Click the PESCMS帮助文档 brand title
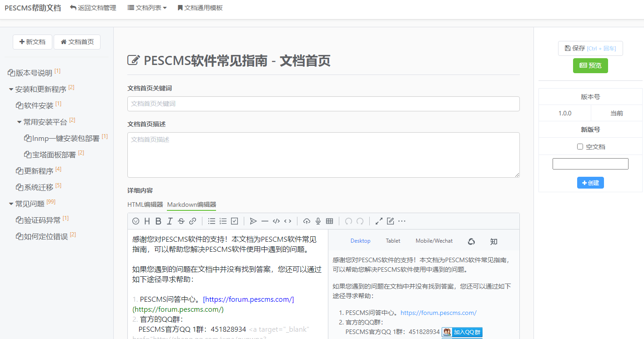The width and height of the screenshot is (644, 339). pyautogui.click(x=33, y=8)
